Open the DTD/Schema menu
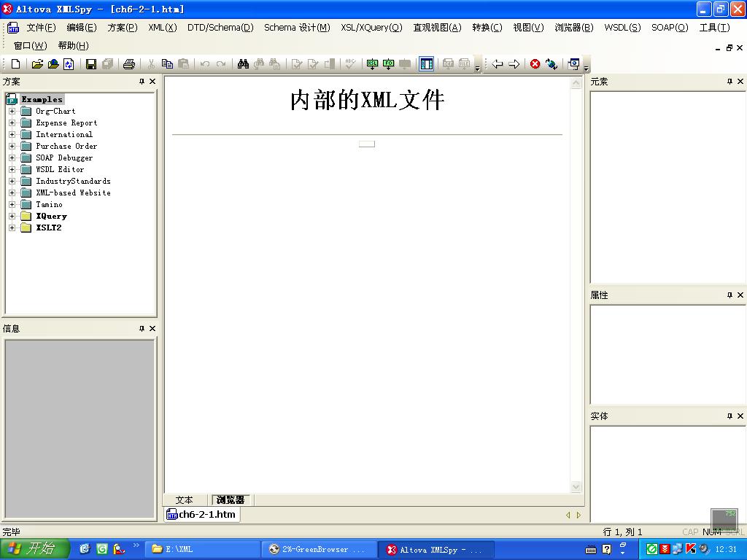Viewport: 747px width, 560px height. pyautogui.click(x=220, y=28)
